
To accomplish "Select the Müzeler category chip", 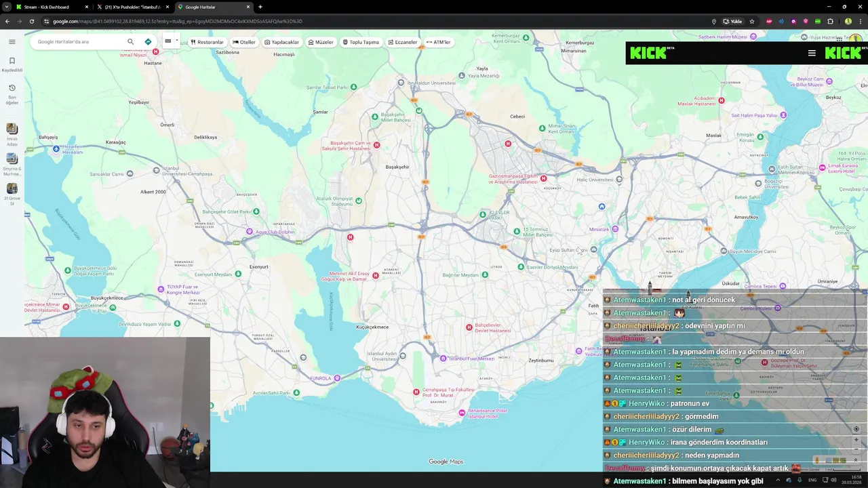I will tap(321, 42).
